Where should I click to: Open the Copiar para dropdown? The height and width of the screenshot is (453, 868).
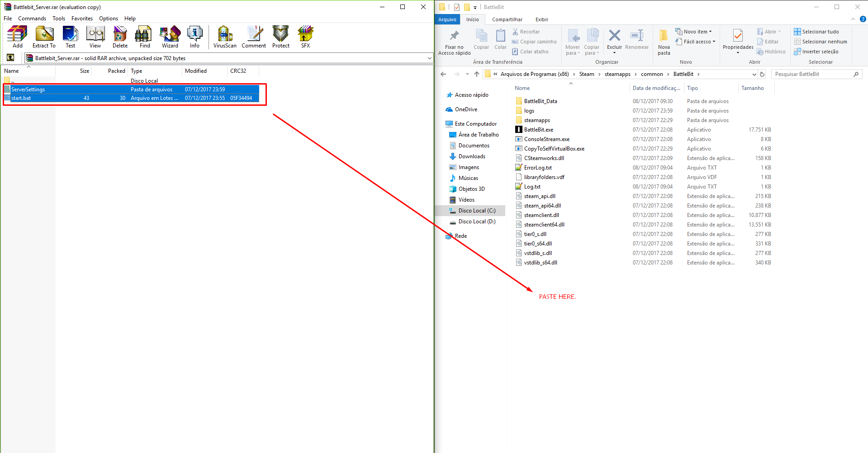click(592, 42)
